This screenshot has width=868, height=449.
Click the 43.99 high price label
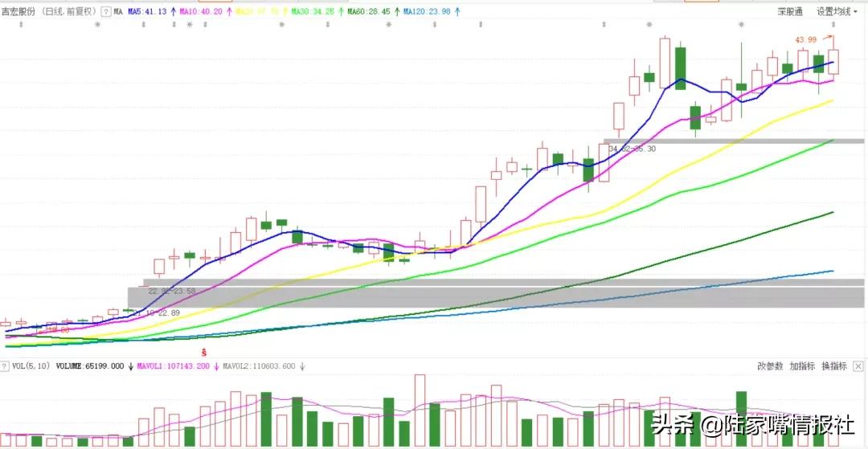805,39
